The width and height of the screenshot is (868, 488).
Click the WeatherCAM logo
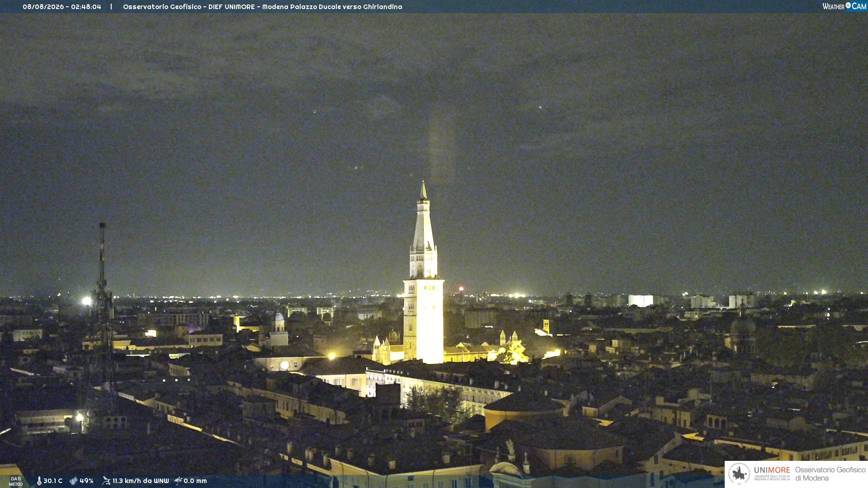click(x=844, y=6)
